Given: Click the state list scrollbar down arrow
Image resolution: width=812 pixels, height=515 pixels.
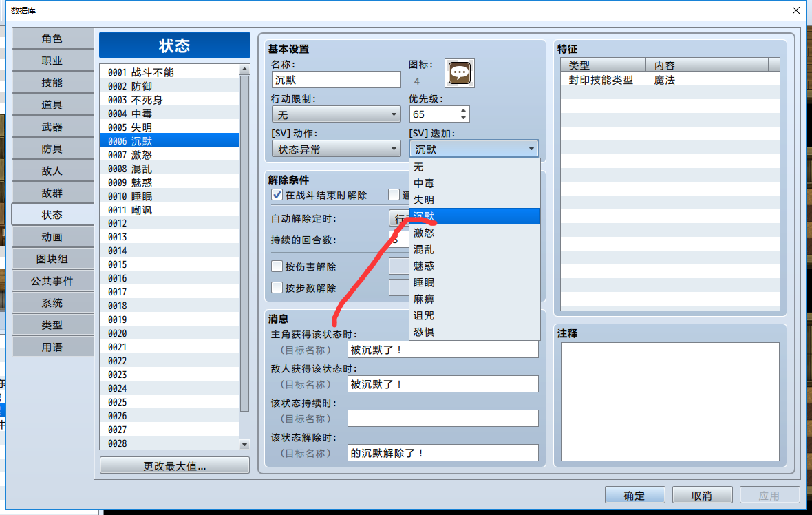Looking at the screenshot, I should click(244, 444).
